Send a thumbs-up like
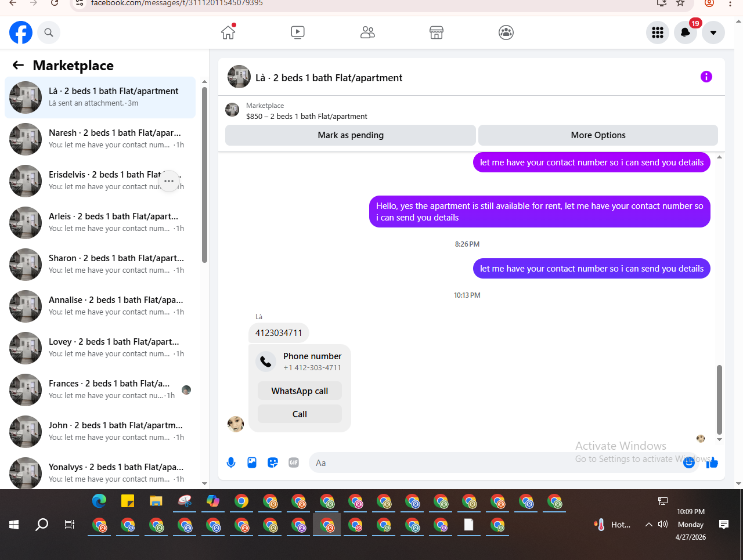This screenshot has height=560, width=743. (x=712, y=463)
